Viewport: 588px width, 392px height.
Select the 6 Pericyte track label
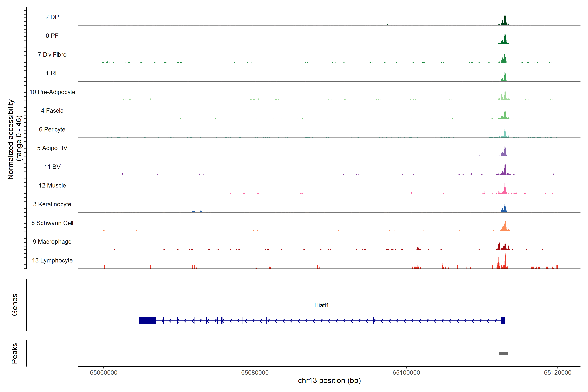52,129
